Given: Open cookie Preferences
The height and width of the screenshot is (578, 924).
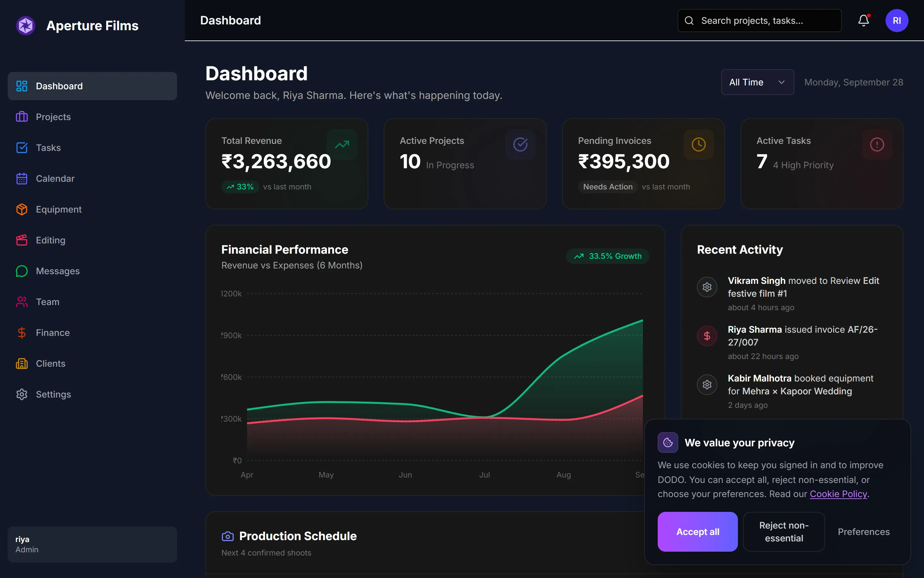Looking at the screenshot, I should [x=864, y=532].
